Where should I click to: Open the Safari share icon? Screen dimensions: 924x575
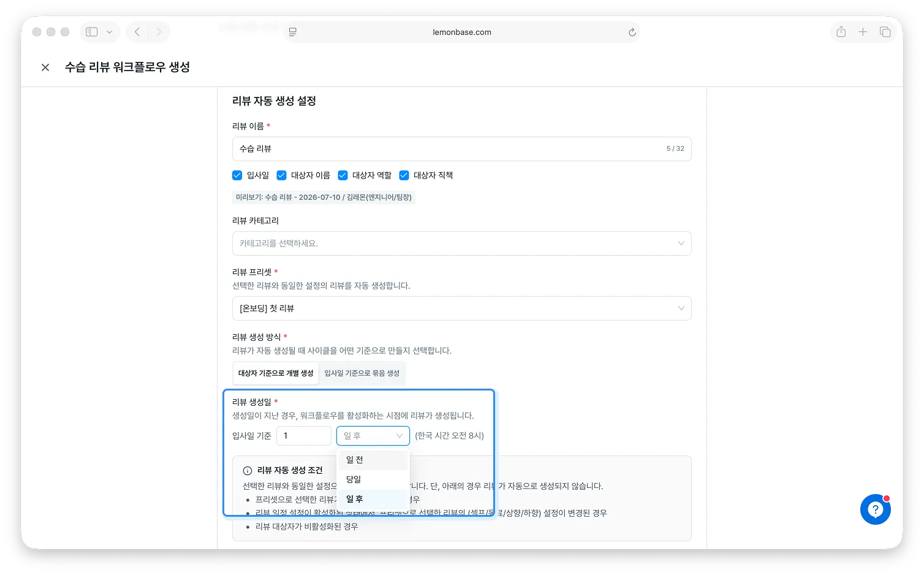pos(841,32)
